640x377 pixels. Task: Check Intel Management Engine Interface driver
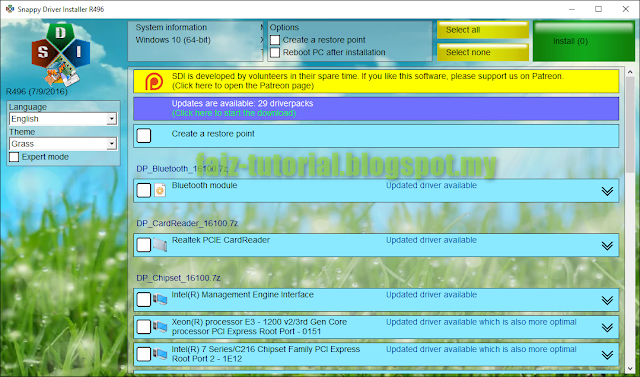144,299
